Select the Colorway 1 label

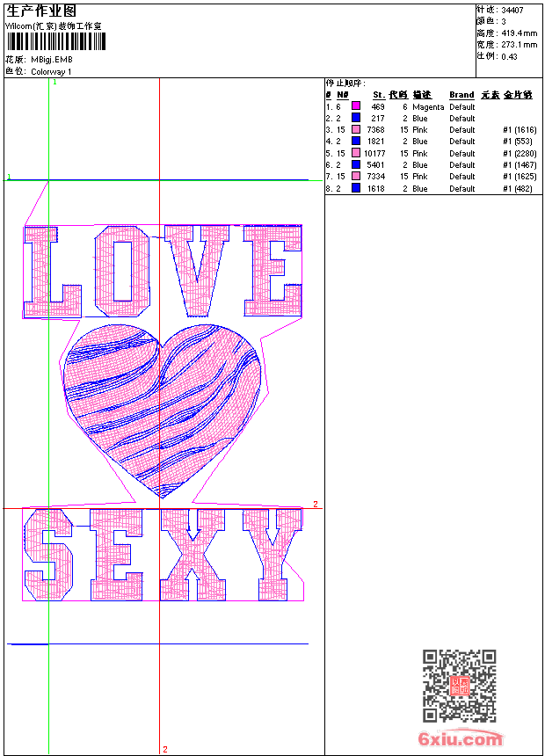coord(51,72)
